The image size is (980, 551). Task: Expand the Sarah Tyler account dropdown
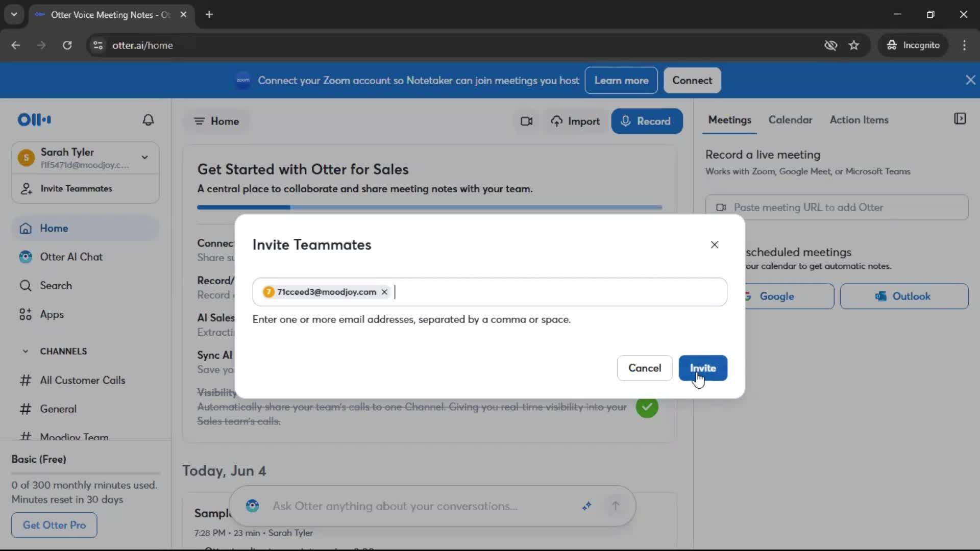[x=145, y=157]
